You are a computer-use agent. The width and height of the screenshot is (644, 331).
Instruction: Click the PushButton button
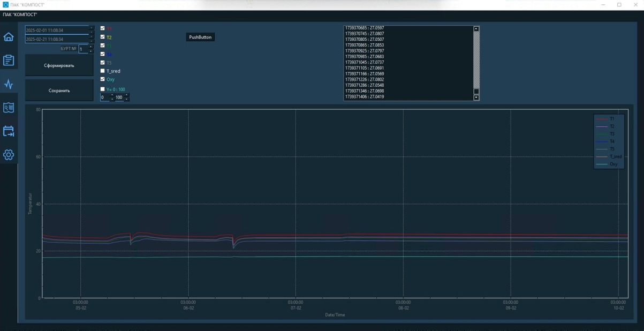coord(200,37)
